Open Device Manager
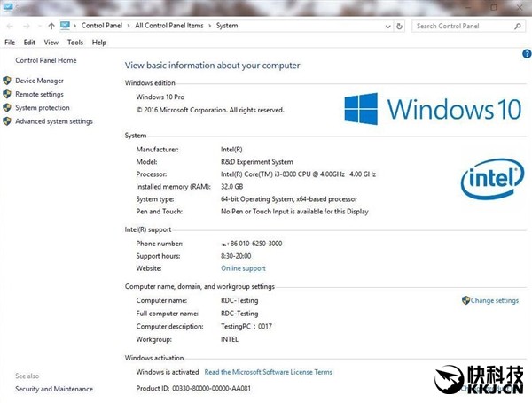 (39, 81)
